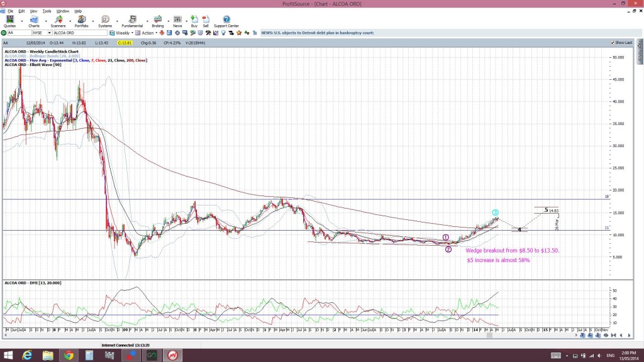
Task: Click the compress time axis icon
Action: [614, 336]
